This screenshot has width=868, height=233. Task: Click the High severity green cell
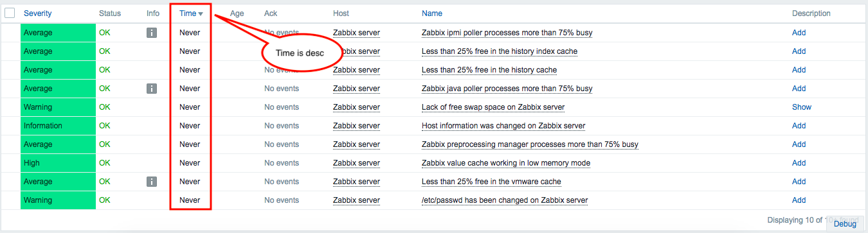pos(58,163)
